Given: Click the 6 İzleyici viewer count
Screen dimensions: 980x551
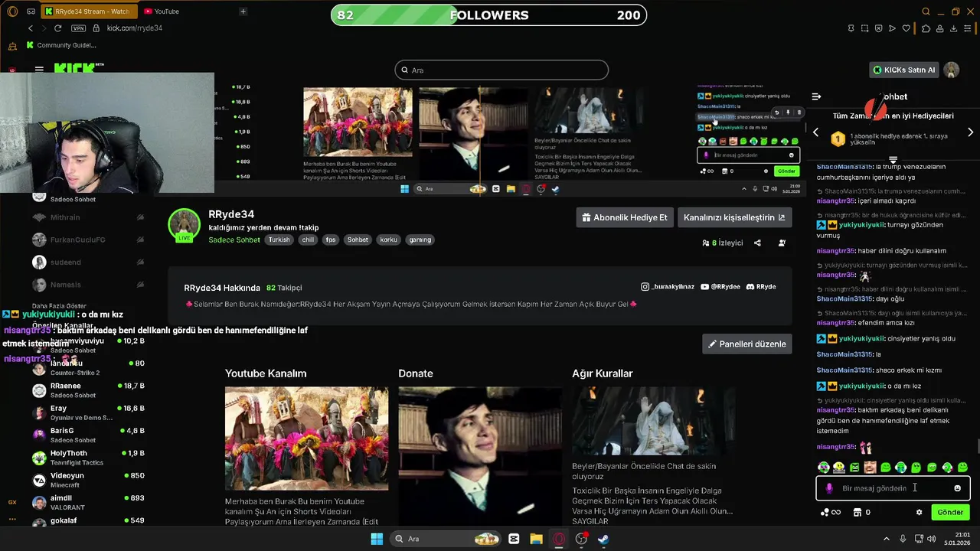Looking at the screenshot, I should (723, 243).
